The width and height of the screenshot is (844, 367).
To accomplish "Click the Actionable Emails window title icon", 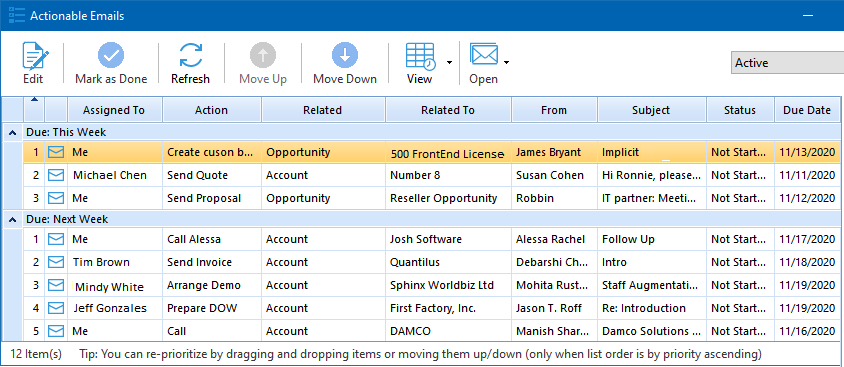I will [x=17, y=15].
